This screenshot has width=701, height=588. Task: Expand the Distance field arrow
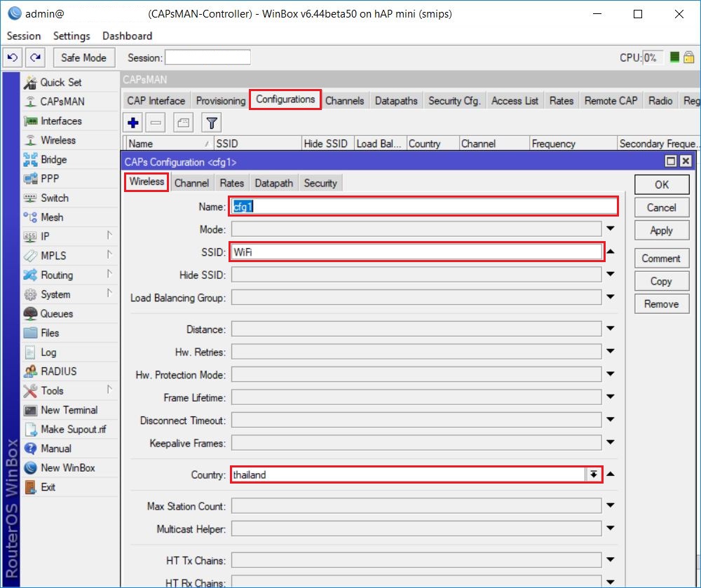pyautogui.click(x=611, y=329)
